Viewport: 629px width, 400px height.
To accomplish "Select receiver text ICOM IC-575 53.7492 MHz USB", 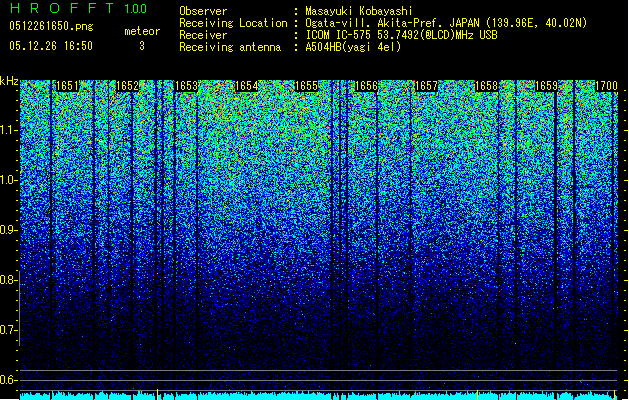I will click(x=402, y=35).
